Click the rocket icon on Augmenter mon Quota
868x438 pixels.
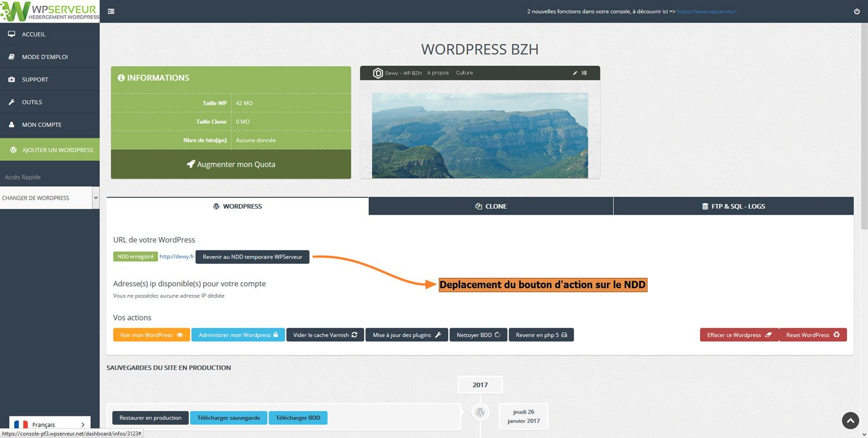pos(191,164)
